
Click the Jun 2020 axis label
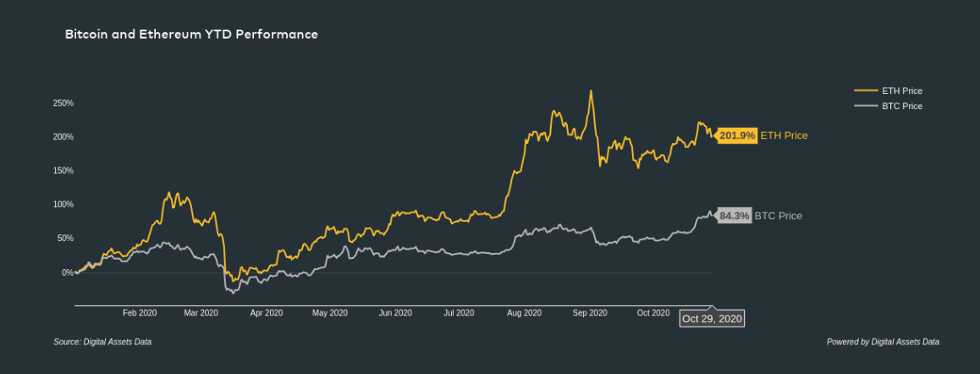(x=395, y=313)
